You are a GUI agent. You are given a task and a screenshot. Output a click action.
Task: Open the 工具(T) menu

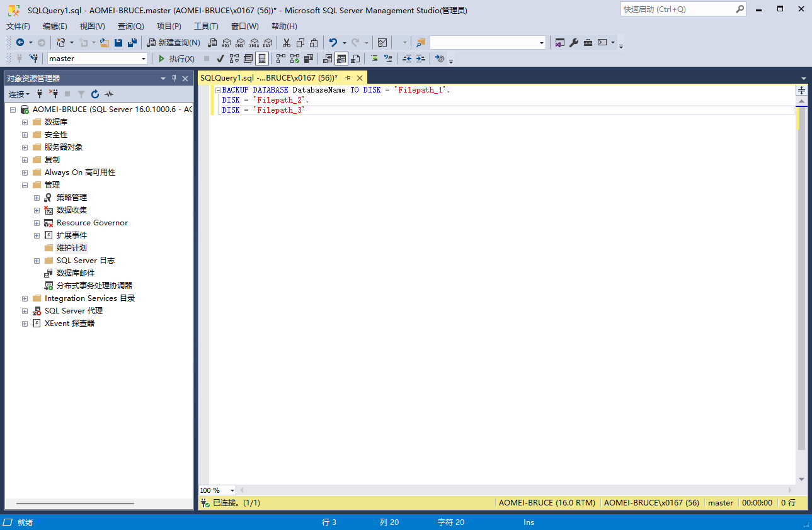[x=206, y=26]
